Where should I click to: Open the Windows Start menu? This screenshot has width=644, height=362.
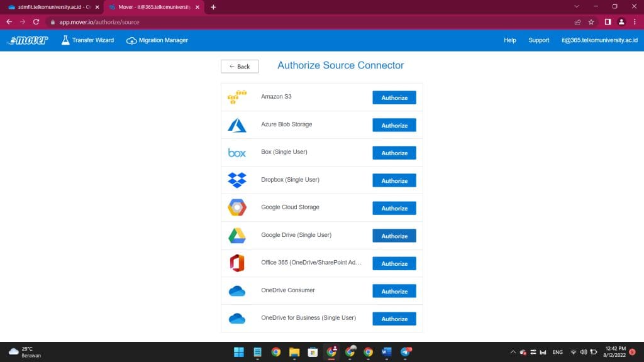coord(238,352)
